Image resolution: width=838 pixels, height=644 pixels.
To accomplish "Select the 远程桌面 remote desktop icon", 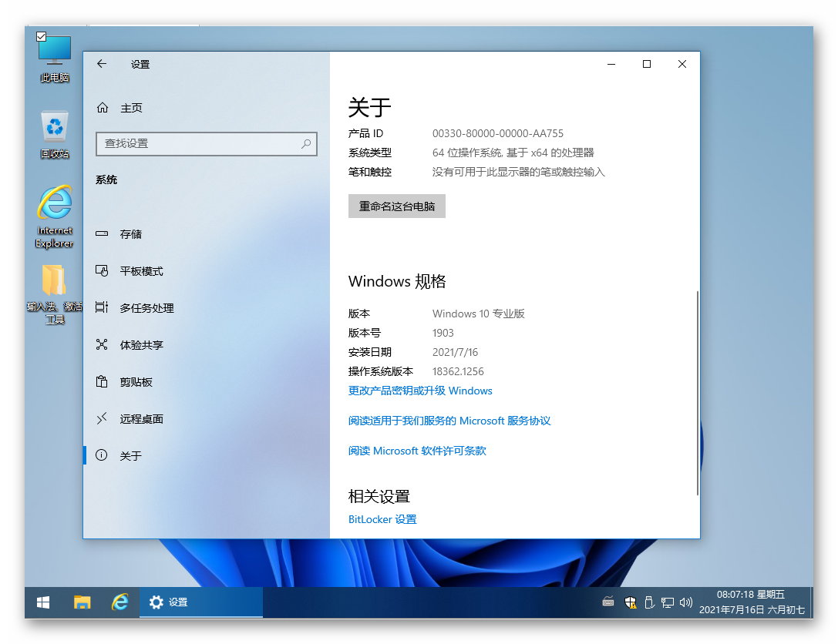I will click(102, 418).
